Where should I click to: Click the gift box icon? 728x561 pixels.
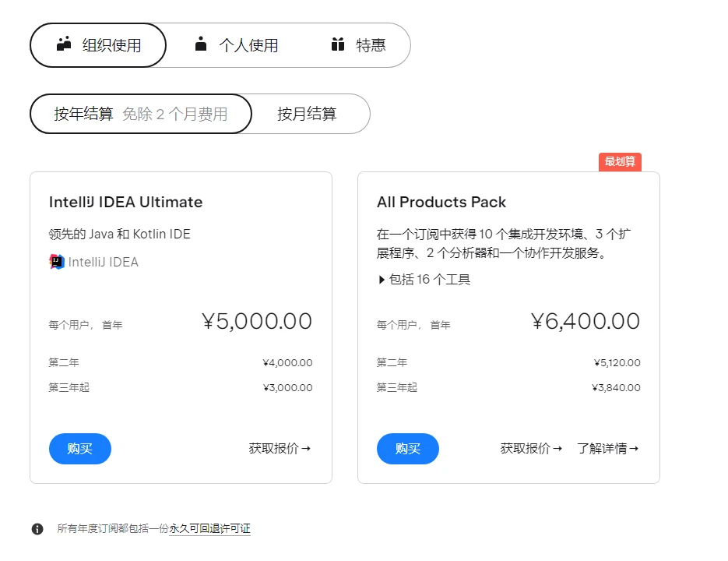tap(338, 44)
